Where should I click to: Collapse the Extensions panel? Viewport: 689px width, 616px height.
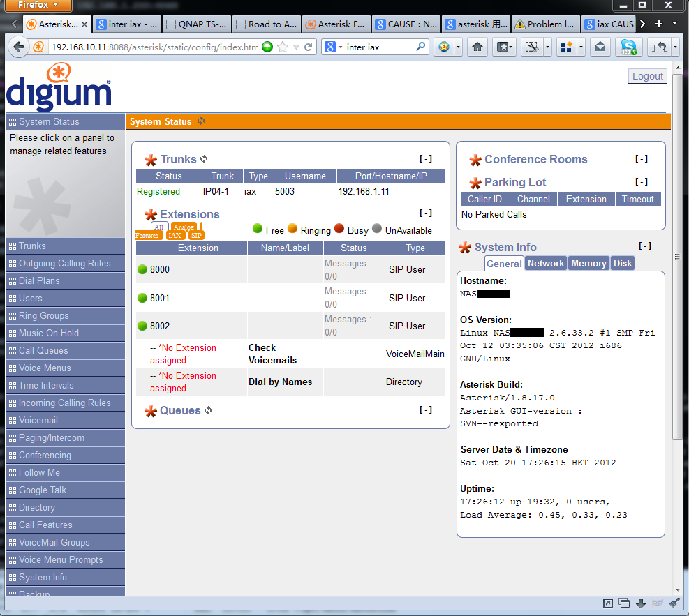point(425,213)
